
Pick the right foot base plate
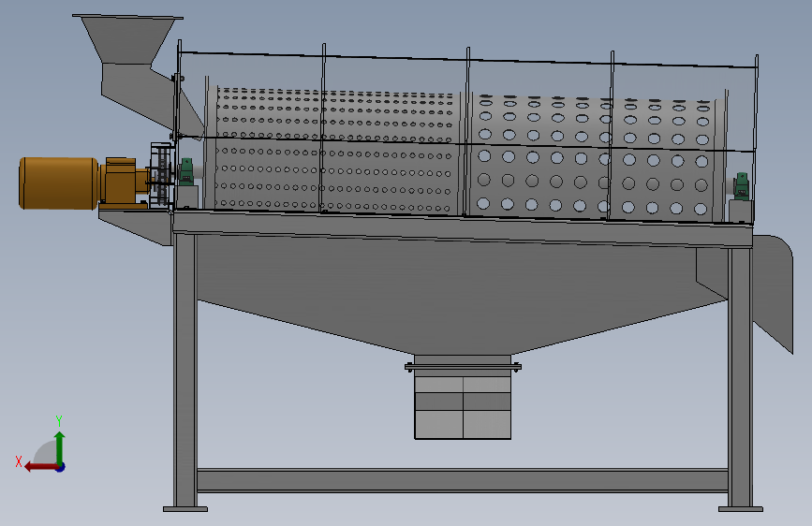pos(741,509)
